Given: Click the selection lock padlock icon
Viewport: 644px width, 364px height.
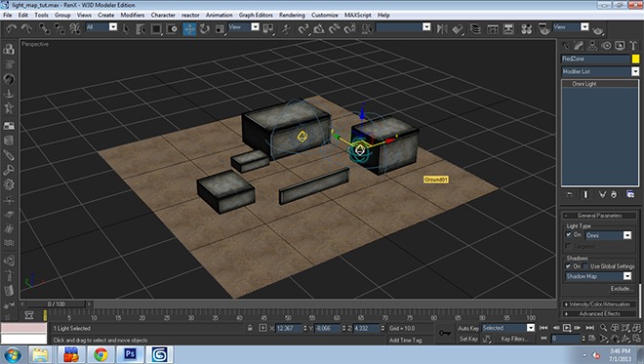Looking at the screenshot, I should click(x=250, y=328).
